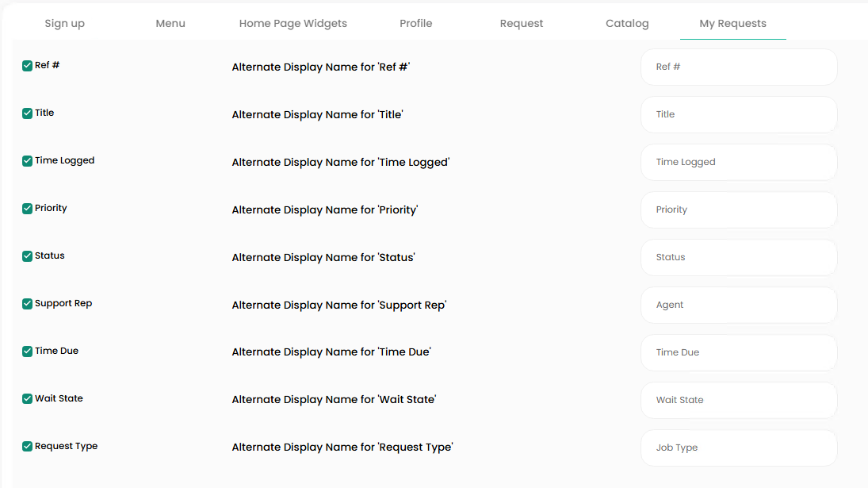Go to the Home Page Widgets tab

pos(293,23)
